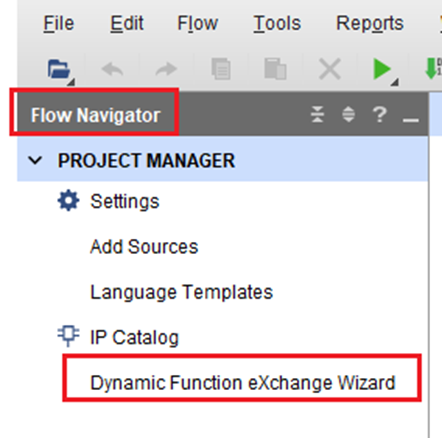
Task: Open the Open Project dropdown arrow
Action: 71,82
